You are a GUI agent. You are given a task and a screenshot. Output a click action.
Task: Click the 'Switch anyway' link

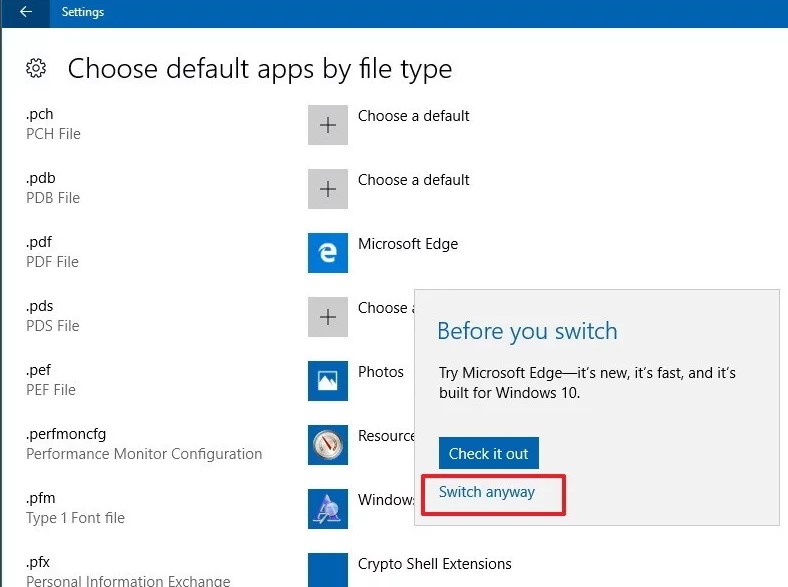coord(487,492)
